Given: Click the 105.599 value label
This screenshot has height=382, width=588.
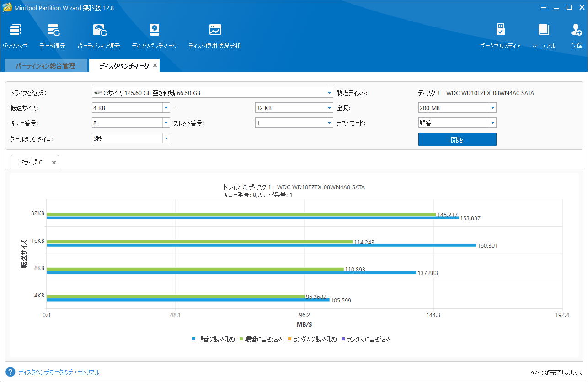Looking at the screenshot, I should point(341,301).
